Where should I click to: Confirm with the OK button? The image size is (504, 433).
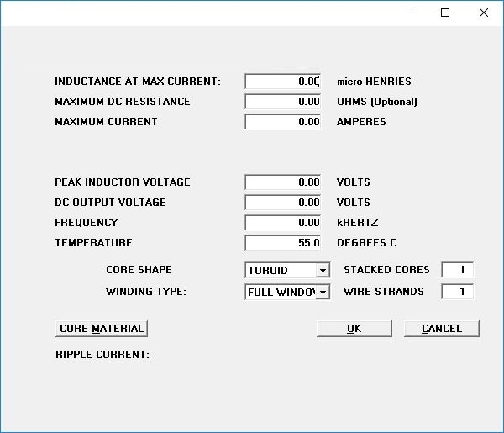[x=354, y=329]
